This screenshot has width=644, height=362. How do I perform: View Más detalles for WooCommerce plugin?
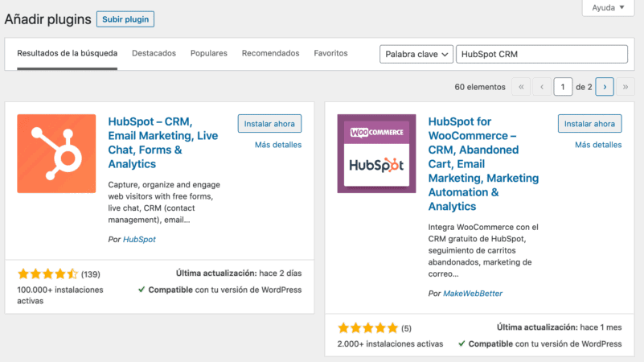(598, 145)
